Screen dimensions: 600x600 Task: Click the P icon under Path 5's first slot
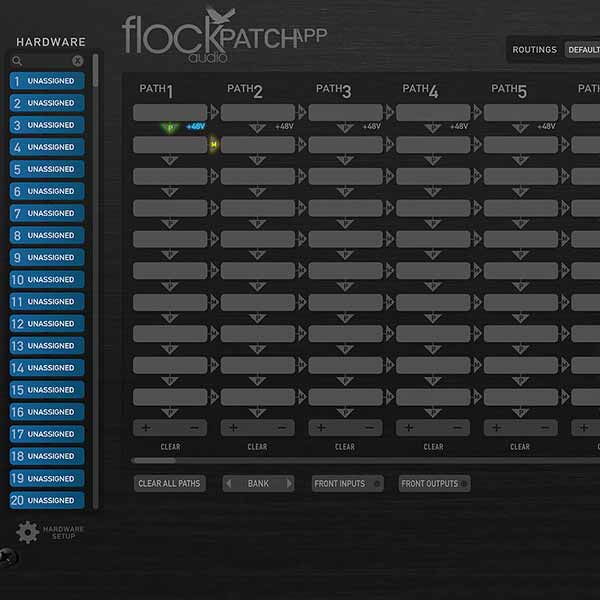click(520, 128)
